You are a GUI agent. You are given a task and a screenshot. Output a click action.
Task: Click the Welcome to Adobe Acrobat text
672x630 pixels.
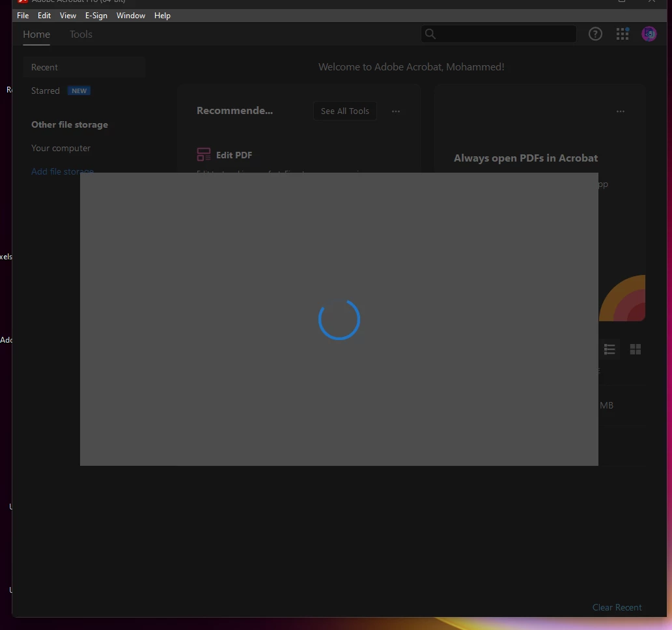pos(412,67)
